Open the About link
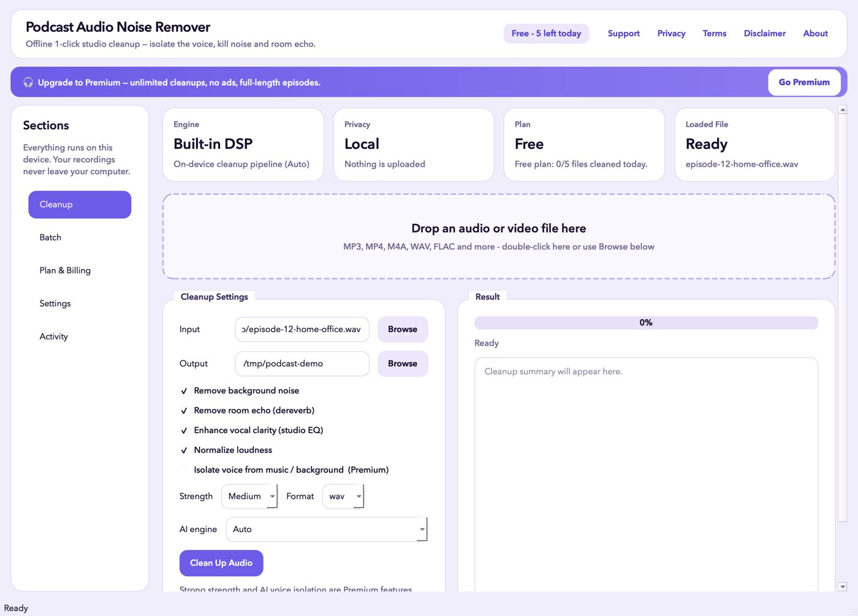 816,34
